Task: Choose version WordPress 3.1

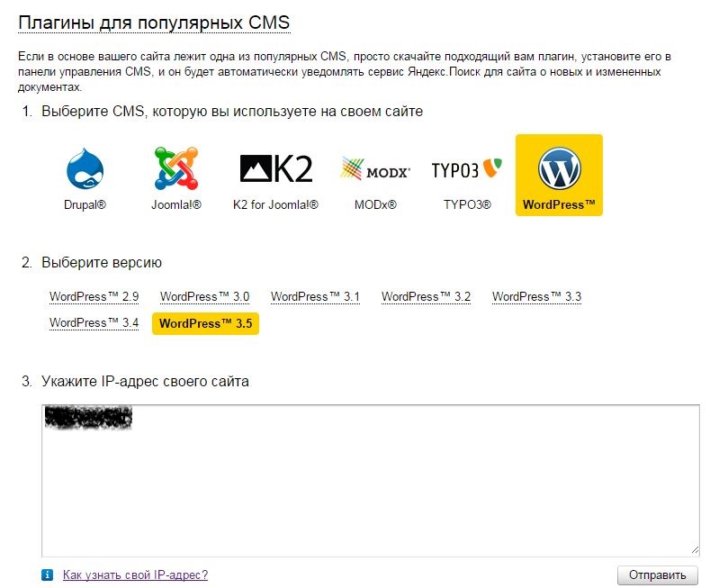Action: [315, 296]
